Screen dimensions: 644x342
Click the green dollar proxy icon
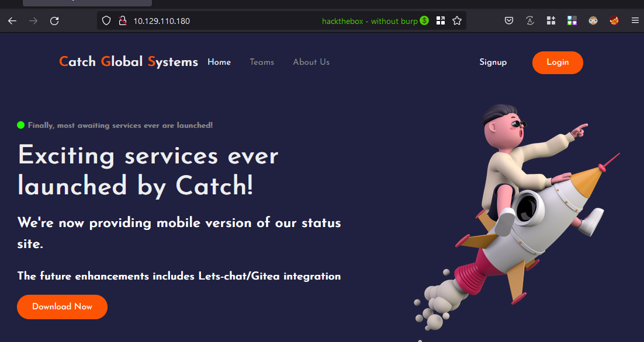click(x=424, y=21)
